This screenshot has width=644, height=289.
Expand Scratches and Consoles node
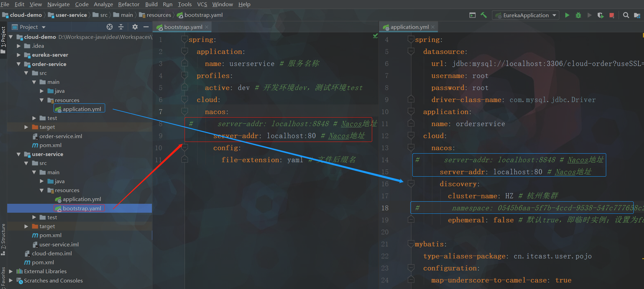point(11,281)
